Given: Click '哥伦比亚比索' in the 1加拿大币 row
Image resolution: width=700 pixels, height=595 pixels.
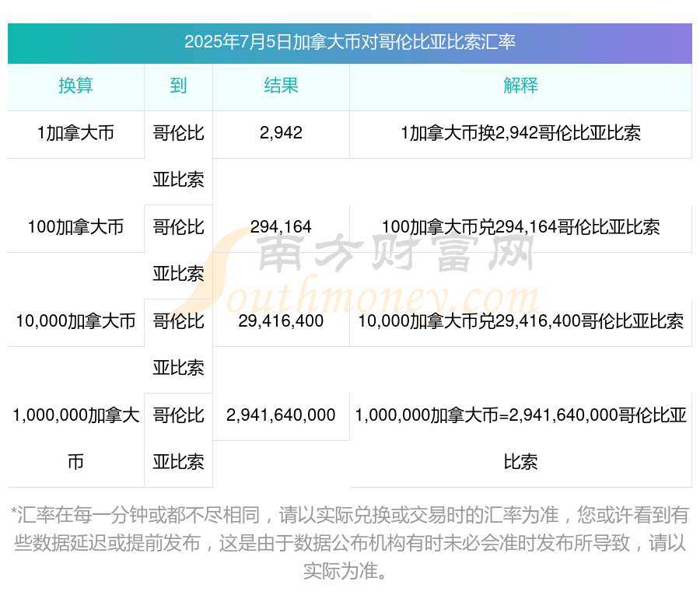Looking at the screenshot, I should [x=178, y=156].
